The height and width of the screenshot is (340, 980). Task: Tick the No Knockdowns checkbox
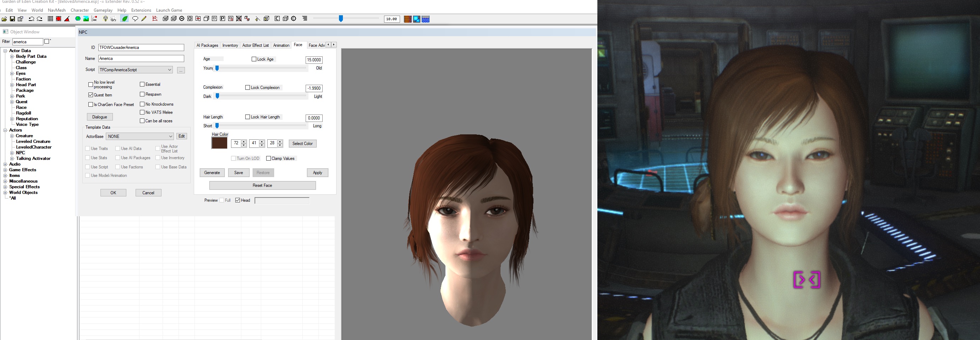coord(142,104)
